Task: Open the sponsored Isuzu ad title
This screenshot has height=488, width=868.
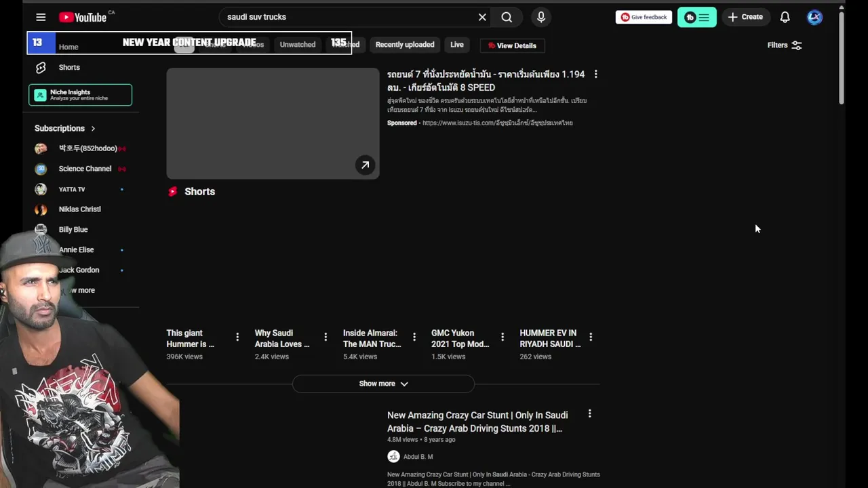Action: tap(486, 81)
